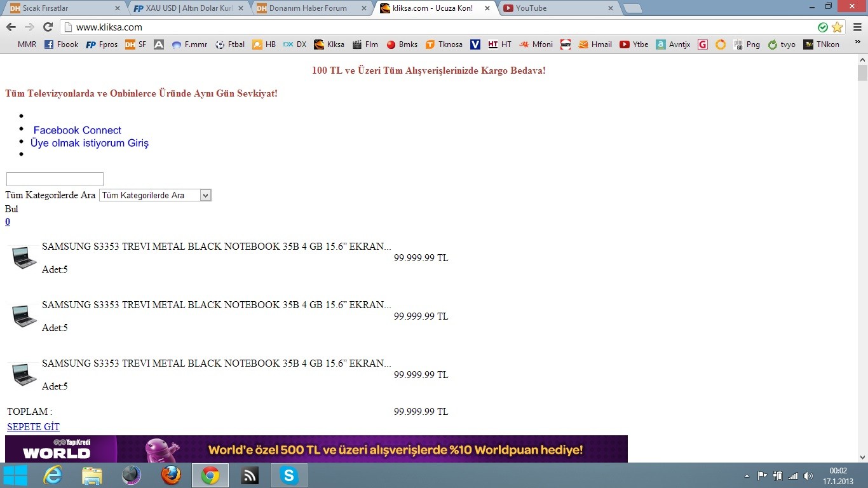Open the DX bookmark
Screen dimensions: 868x488
pos(295,44)
